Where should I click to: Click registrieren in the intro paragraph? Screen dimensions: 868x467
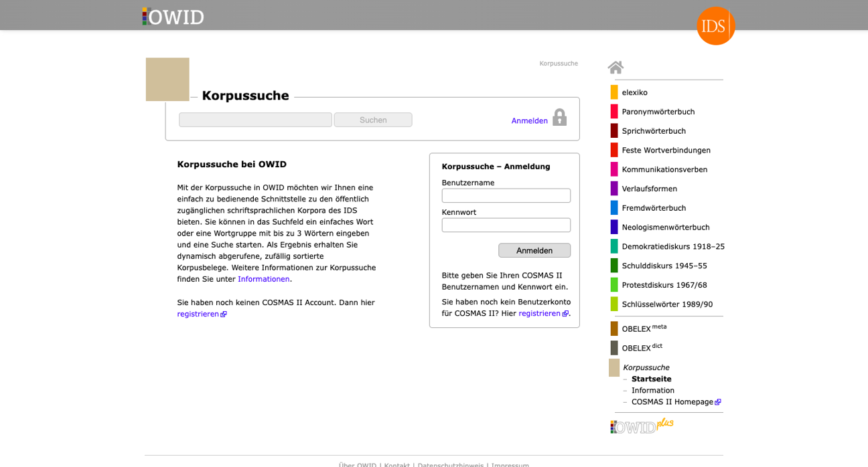(198, 313)
